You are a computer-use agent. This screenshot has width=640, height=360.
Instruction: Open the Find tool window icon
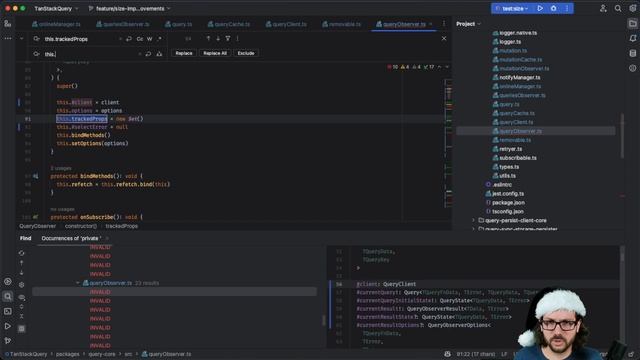8,296
